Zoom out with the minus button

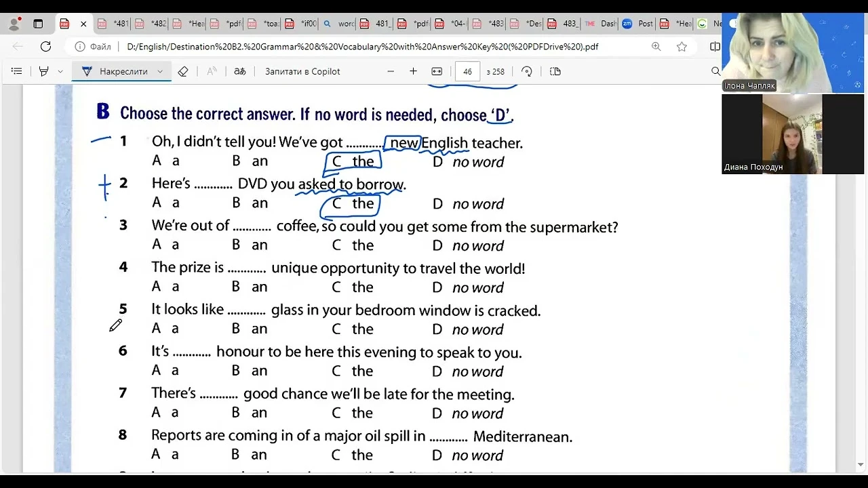point(391,71)
